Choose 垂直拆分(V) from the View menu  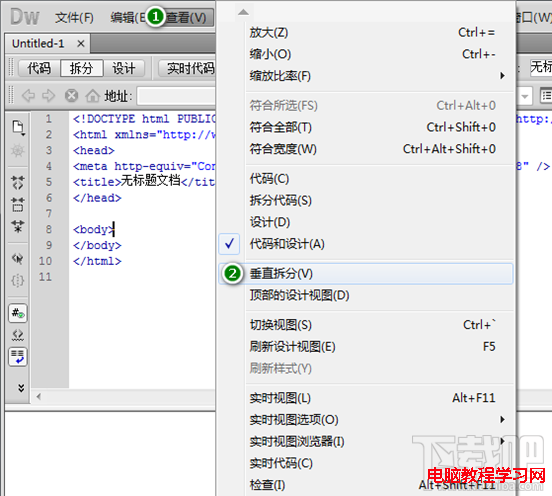coord(366,274)
